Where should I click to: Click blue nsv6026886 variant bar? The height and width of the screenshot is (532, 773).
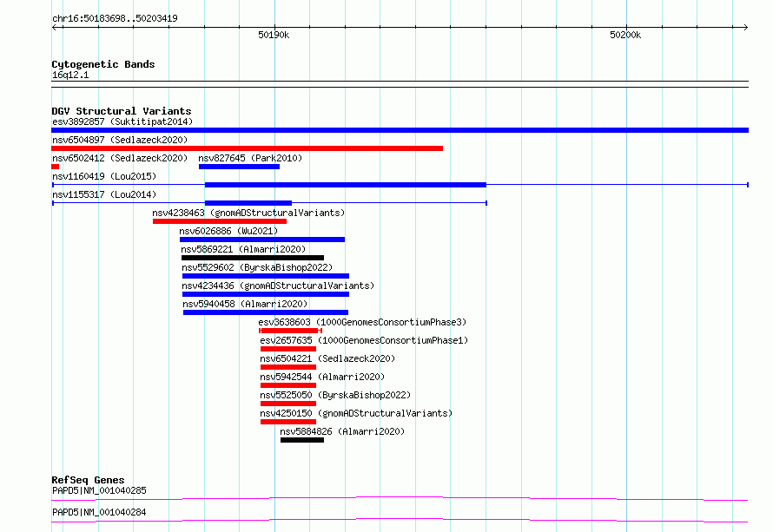[x=262, y=240]
